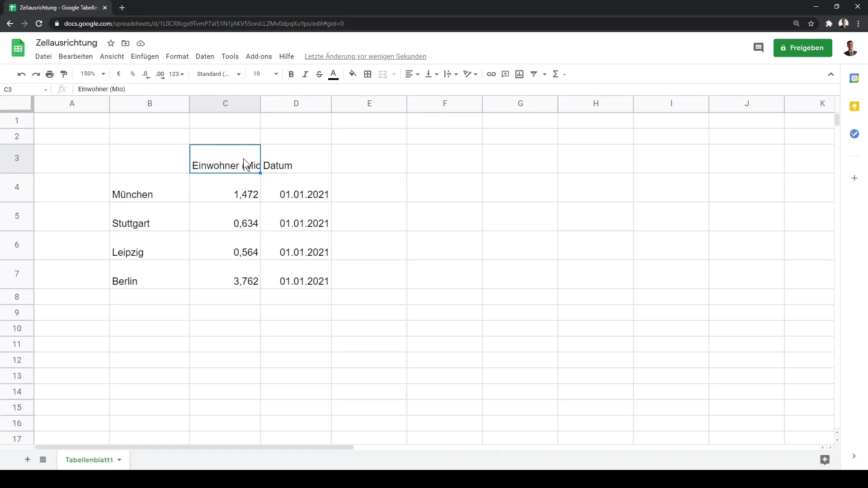The height and width of the screenshot is (488, 868).
Task: Insert a comment from toolbar
Action: [x=505, y=74]
